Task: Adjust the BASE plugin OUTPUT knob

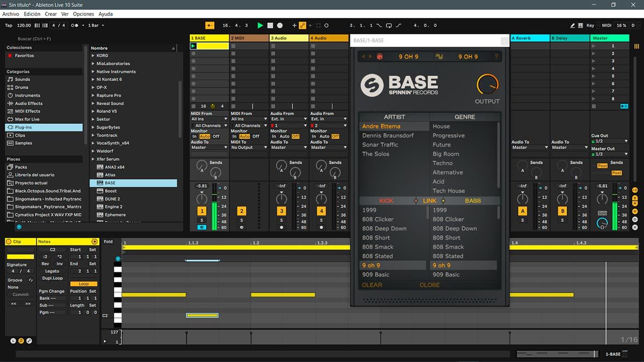Action: click(x=487, y=85)
